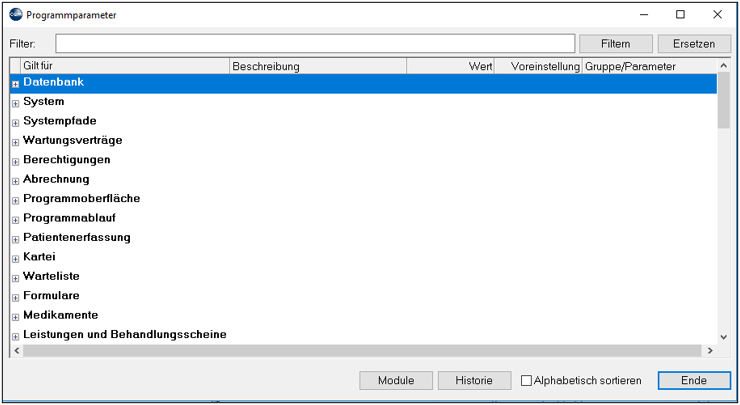The width and height of the screenshot is (740, 405).
Task: Sort by Voreinstellung column header
Action: click(538, 66)
